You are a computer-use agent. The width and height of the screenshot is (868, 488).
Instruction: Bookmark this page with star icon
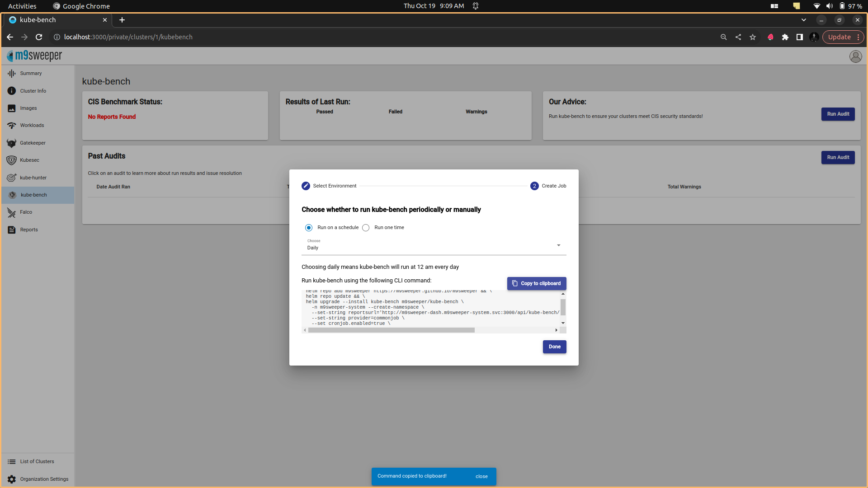click(x=753, y=37)
